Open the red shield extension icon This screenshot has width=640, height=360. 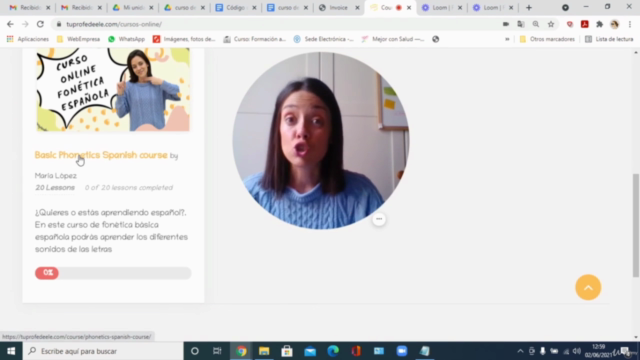coord(570,24)
